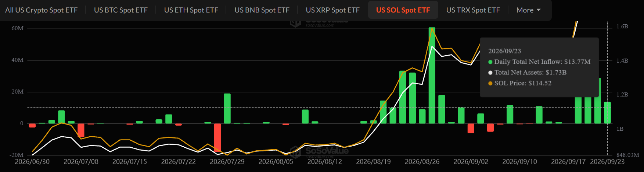Click the 2026/09/02 date axis label
644x172 pixels.
[x=471, y=162]
